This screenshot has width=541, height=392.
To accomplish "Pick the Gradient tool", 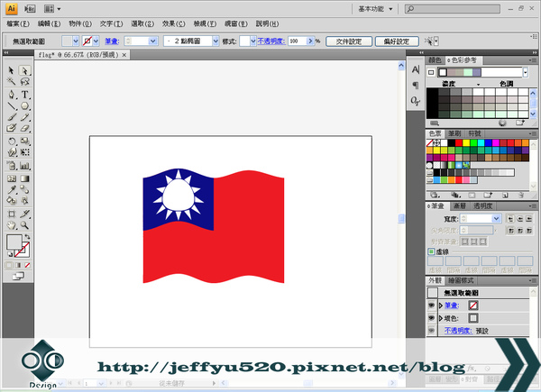I will pos(24,178).
